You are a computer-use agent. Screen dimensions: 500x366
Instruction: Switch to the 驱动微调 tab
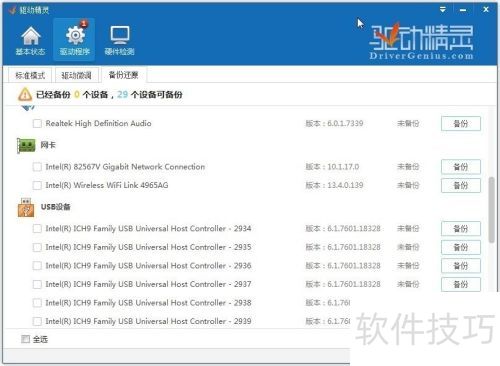tap(77, 75)
